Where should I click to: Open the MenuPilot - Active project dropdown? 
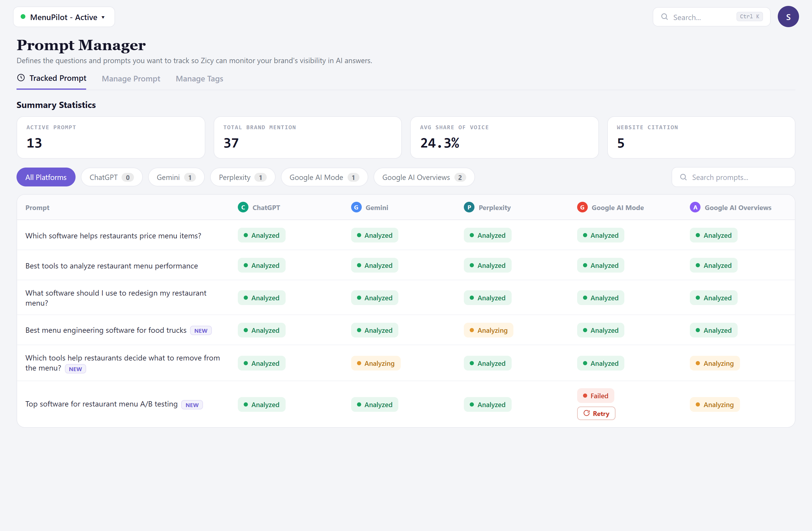point(64,17)
